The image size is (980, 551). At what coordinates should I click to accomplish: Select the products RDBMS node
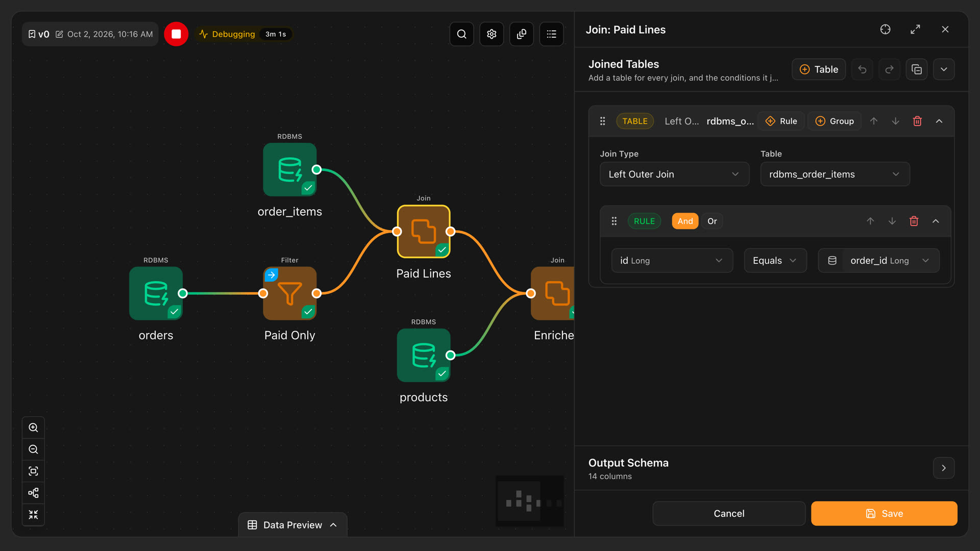click(424, 356)
